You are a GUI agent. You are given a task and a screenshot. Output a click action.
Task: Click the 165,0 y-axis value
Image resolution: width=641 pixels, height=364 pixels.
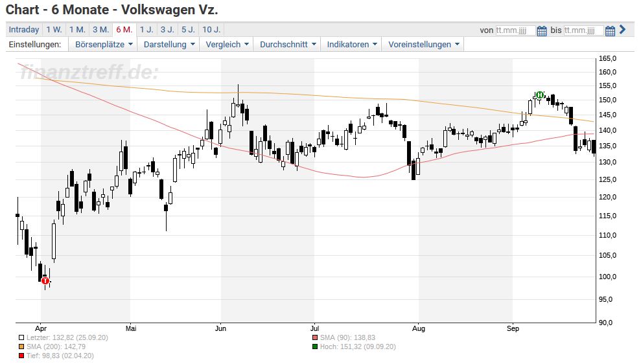point(607,59)
